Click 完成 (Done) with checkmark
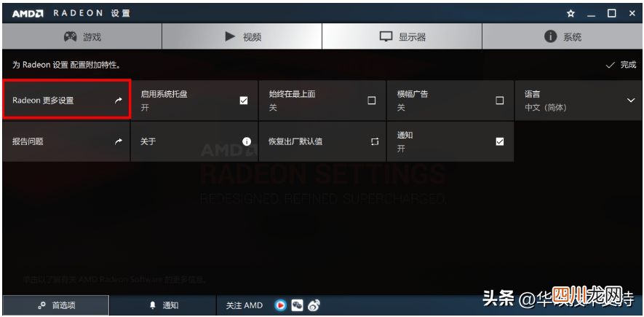 click(621, 65)
